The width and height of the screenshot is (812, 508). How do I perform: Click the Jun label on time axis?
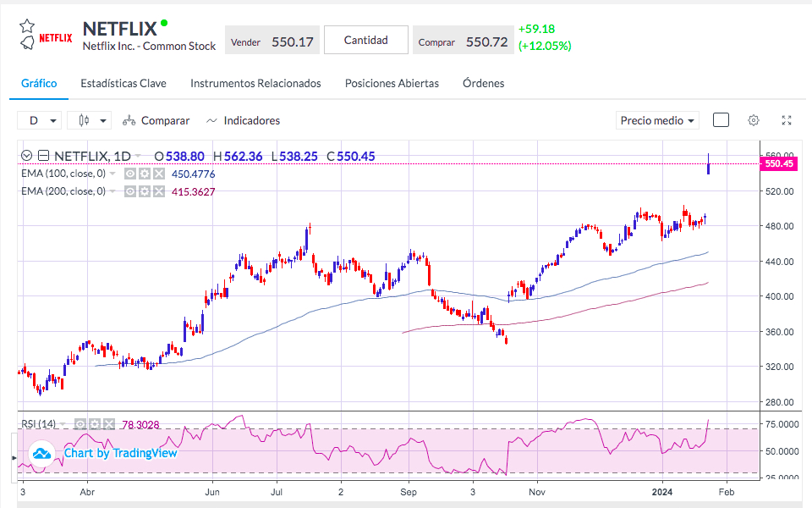[x=212, y=492]
